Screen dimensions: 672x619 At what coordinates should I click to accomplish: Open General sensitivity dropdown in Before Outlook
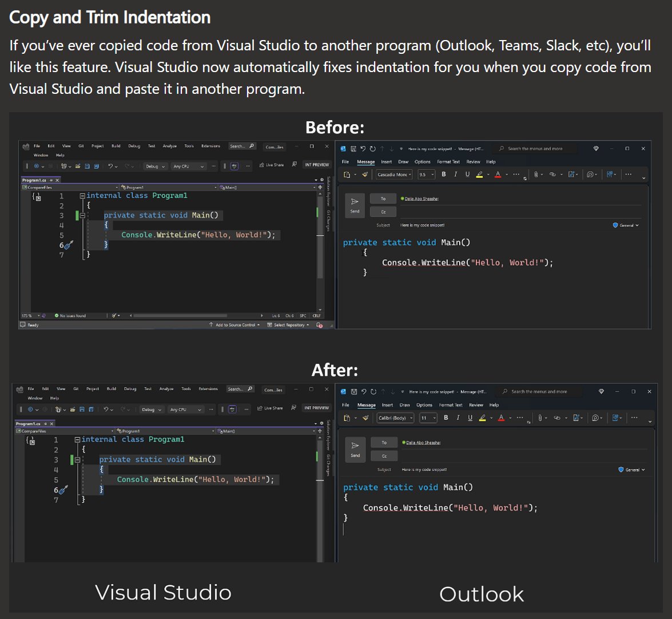(x=626, y=225)
